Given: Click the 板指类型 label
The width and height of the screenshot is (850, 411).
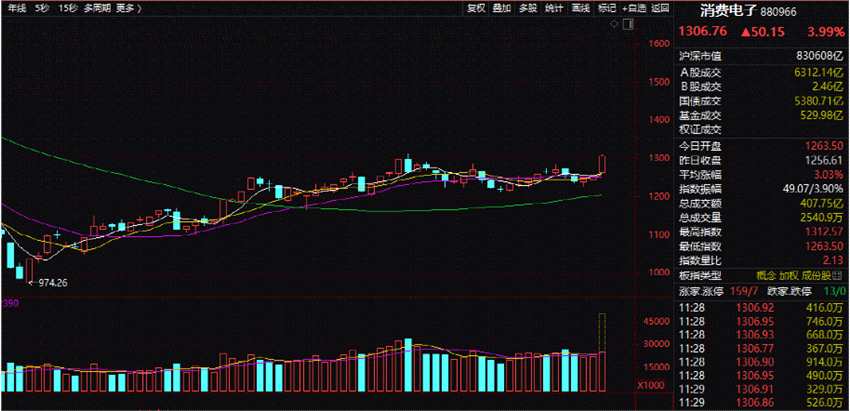Looking at the screenshot, I should 701,275.
